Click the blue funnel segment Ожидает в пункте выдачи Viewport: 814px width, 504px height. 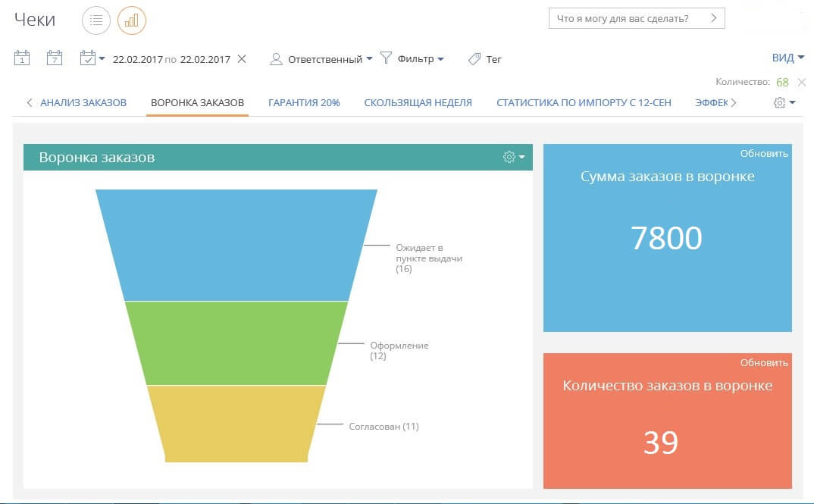pos(236,245)
